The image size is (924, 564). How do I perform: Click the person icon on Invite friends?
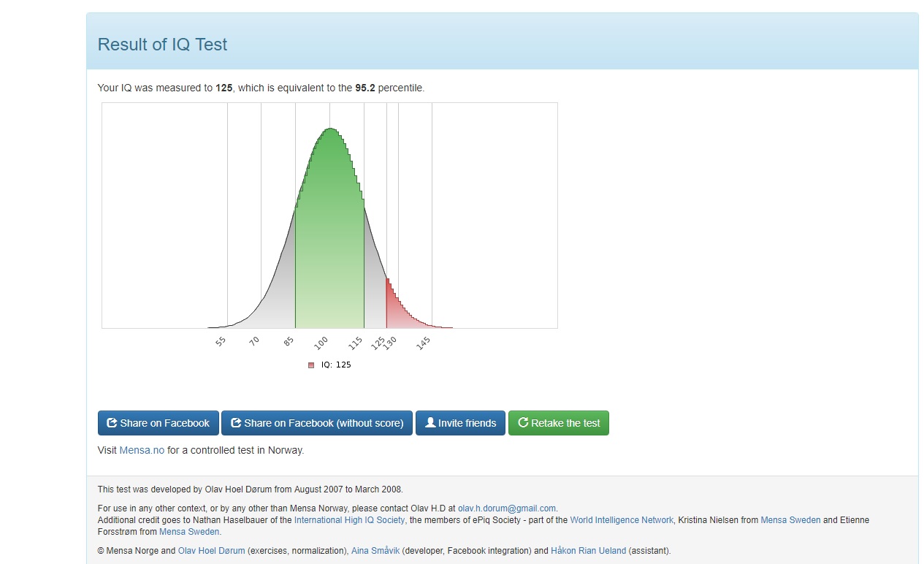[430, 423]
